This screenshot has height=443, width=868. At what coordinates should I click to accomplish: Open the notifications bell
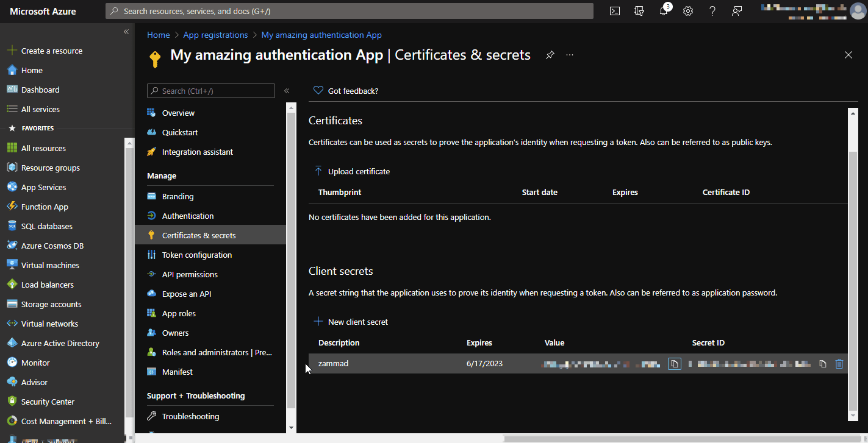664,11
